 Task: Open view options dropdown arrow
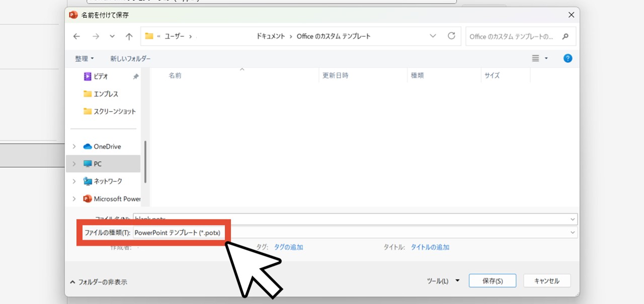(x=546, y=59)
